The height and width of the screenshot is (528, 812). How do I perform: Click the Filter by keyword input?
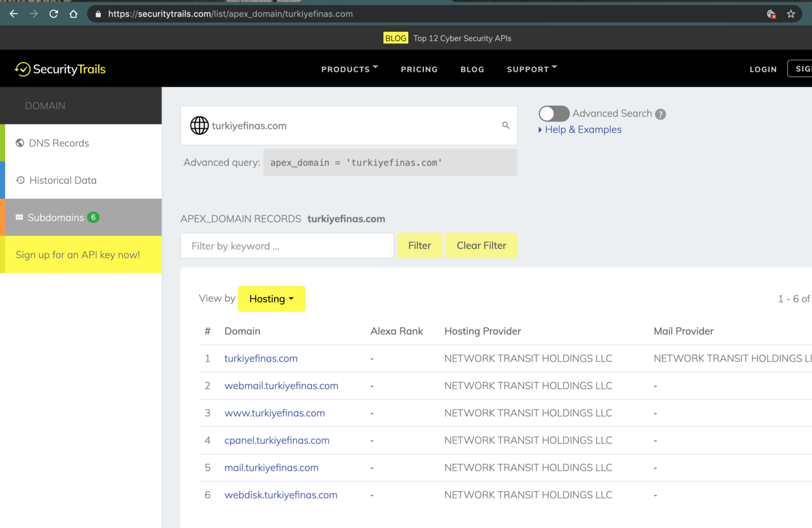[287, 246]
